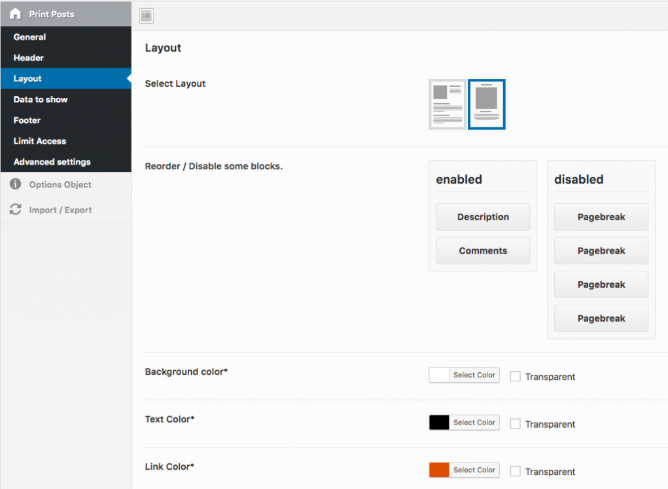
Task: Click the Layout page heading
Action: [163, 48]
